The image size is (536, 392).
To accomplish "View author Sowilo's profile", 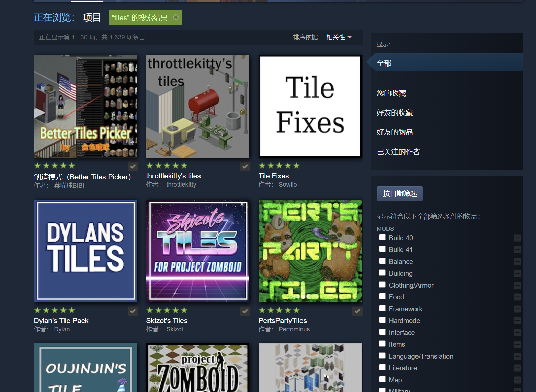I will [288, 185].
